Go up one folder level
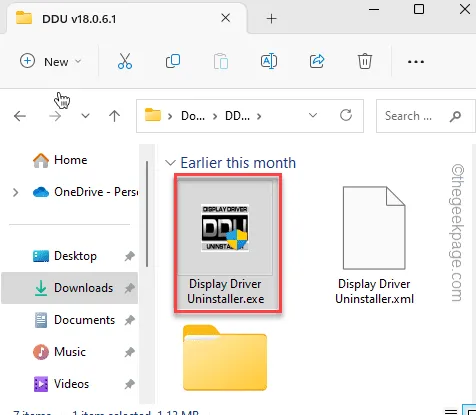Screen dimensions: 476x415 (114, 116)
